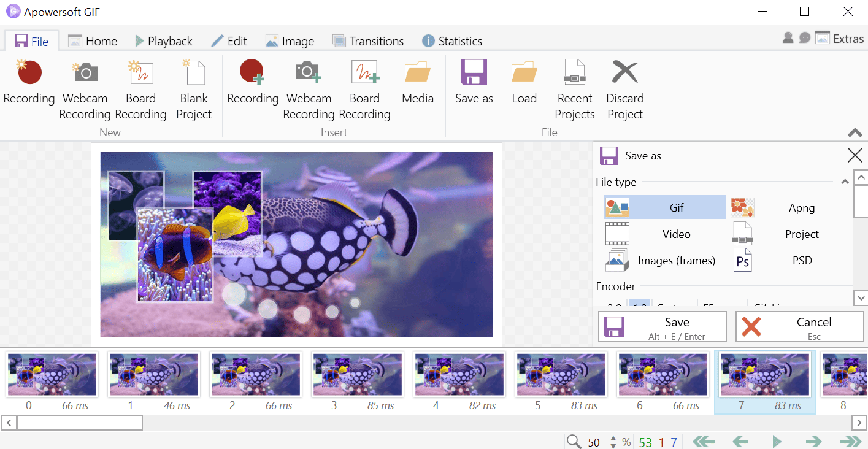Select Video file type option

coord(665,234)
